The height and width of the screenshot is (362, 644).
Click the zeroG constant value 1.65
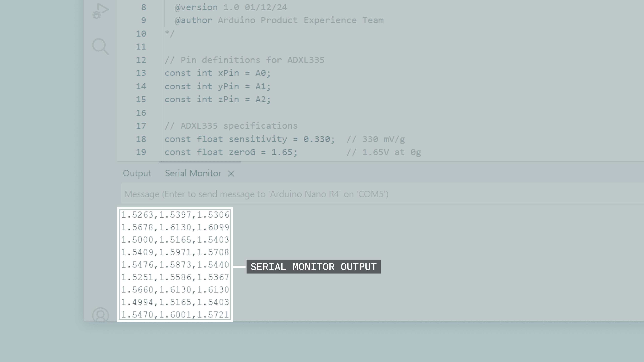click(x=282, y=152)
